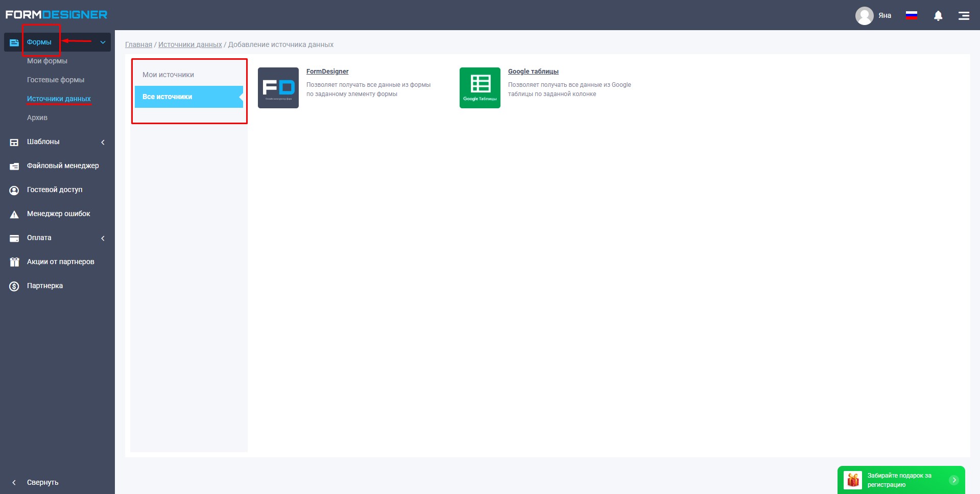Open the FormDesigner source logo thumbnail
This screenshot has width=980, height=494.
tap(278, 88)
